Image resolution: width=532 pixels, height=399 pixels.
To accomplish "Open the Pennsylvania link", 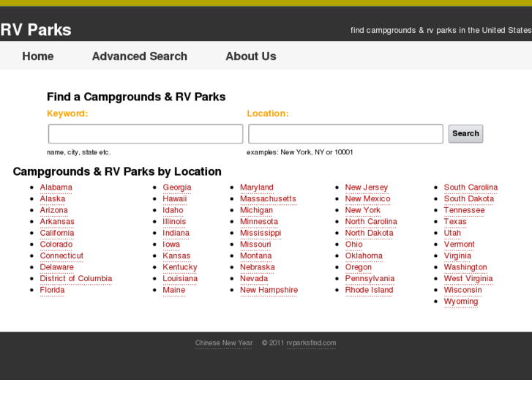I will click(x=370, y=278).
